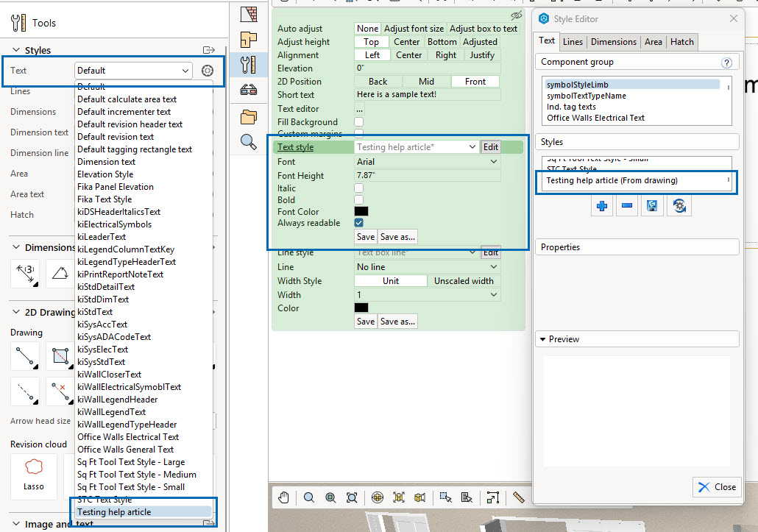Collapse the 2D Drawing section
Screen dimensions: 758x532
pos(16,312)
